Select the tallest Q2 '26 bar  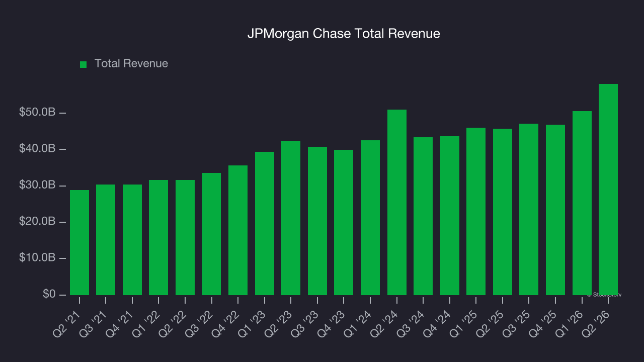point(608,190)
